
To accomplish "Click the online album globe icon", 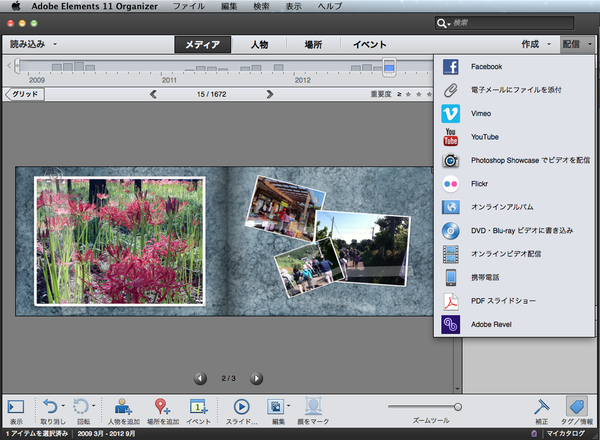I will (450, 207).
